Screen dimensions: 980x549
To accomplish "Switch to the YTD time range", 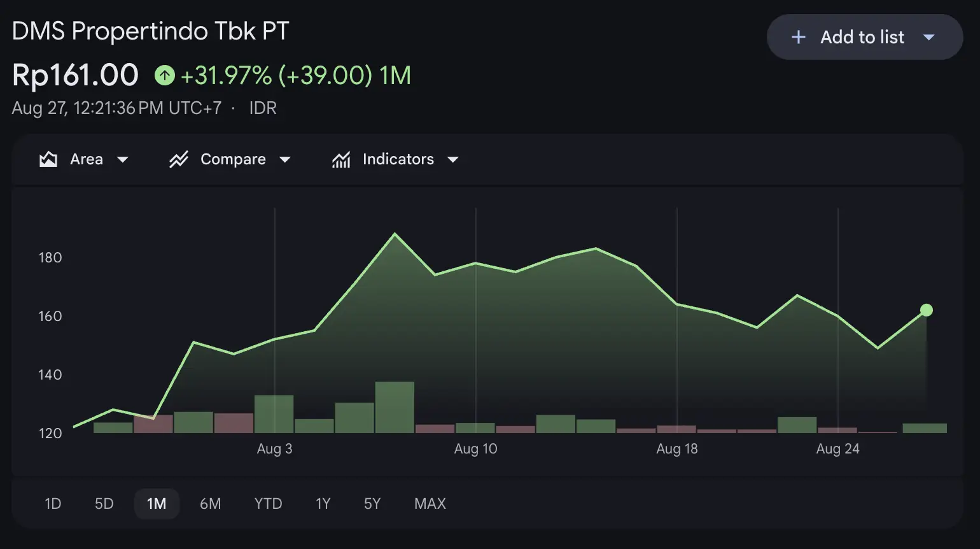I will pyautogui.click(x=268, y=504).
